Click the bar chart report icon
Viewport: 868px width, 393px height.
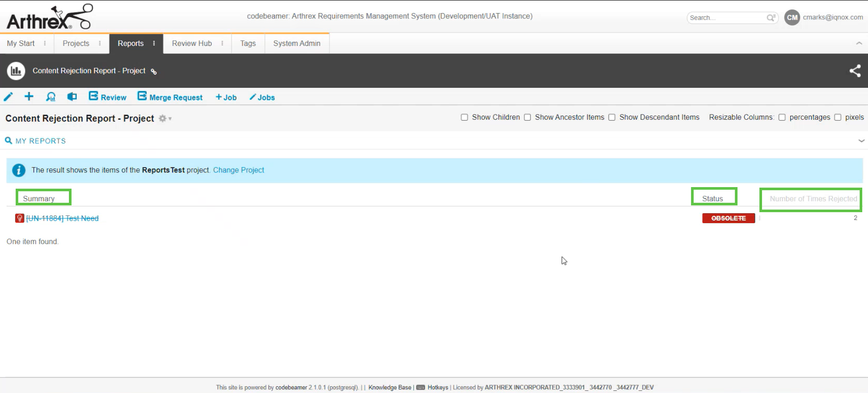[x=16, y=71]
